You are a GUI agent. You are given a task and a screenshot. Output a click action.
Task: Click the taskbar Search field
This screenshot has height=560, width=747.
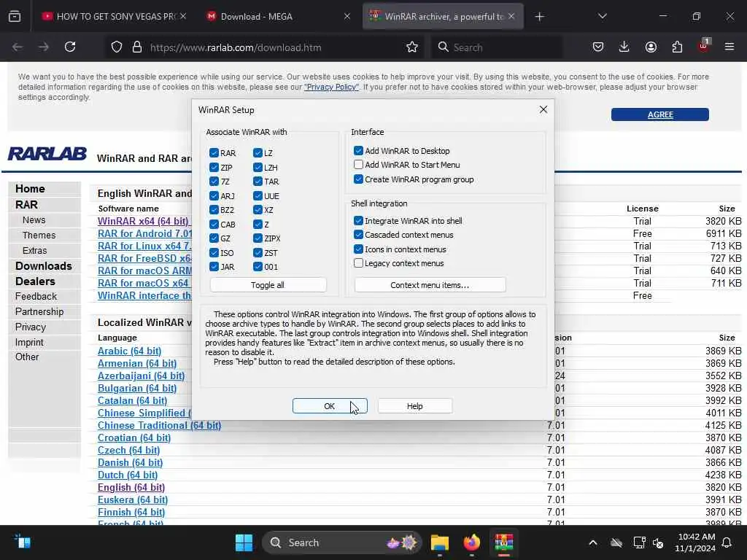(342, 542)
